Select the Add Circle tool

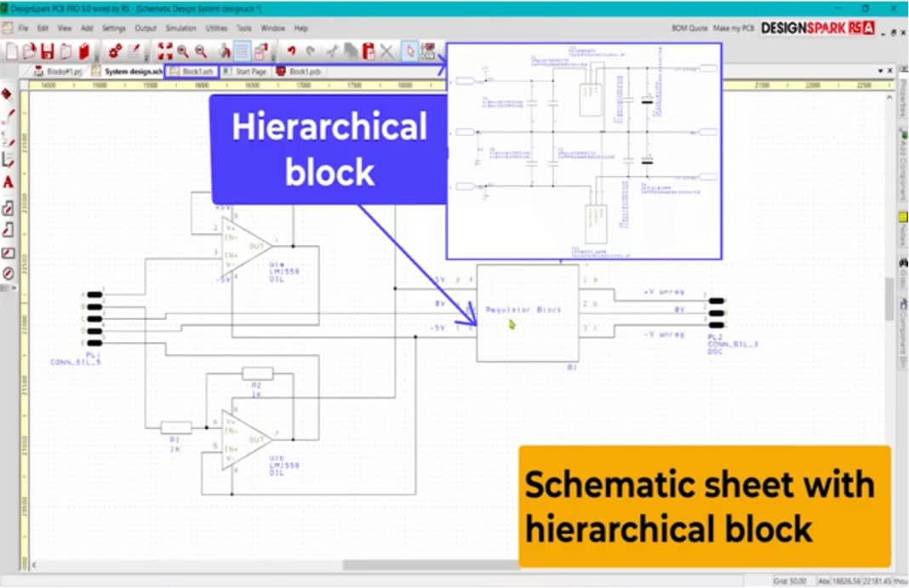9,273
